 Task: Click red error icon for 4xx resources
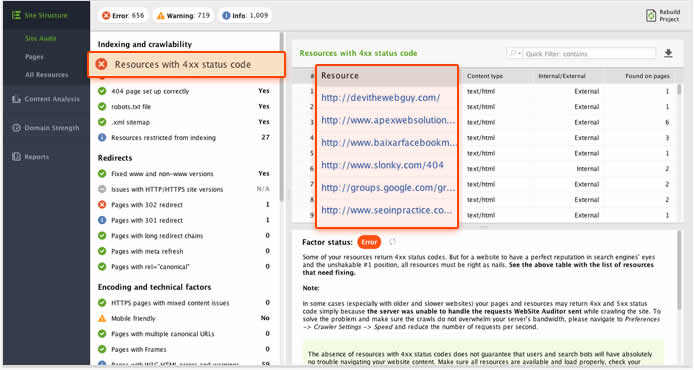[x=101, y=65]
